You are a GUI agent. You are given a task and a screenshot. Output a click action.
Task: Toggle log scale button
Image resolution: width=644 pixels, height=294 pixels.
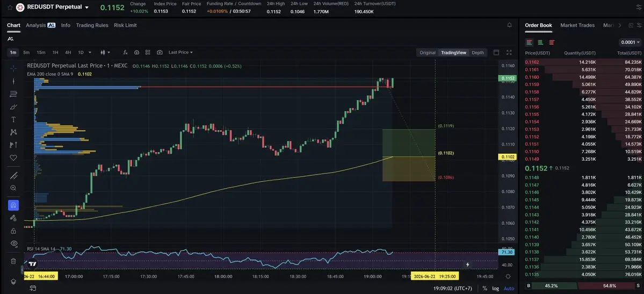pyautogui.click(x=496, y=289)
